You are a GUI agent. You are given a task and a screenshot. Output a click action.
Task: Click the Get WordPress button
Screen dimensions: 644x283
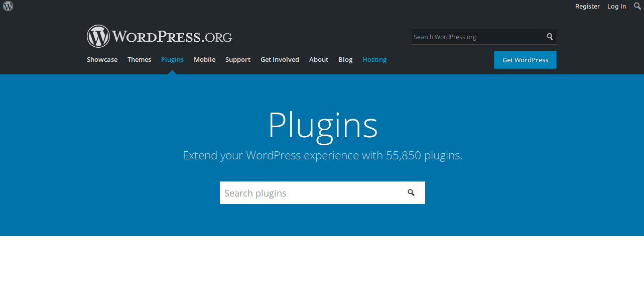(x=525, y=60)
